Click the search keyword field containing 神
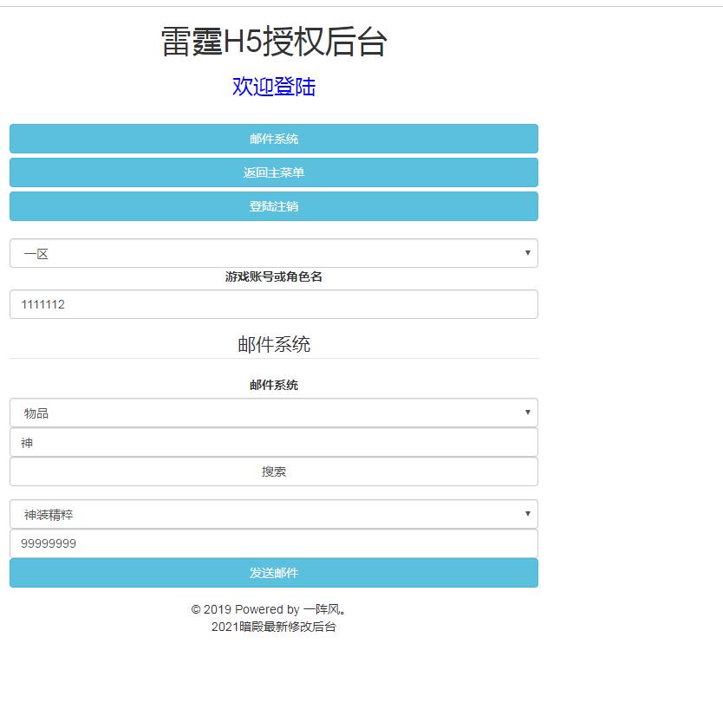This screenshot has height=728, width=723. coord(273,442)
